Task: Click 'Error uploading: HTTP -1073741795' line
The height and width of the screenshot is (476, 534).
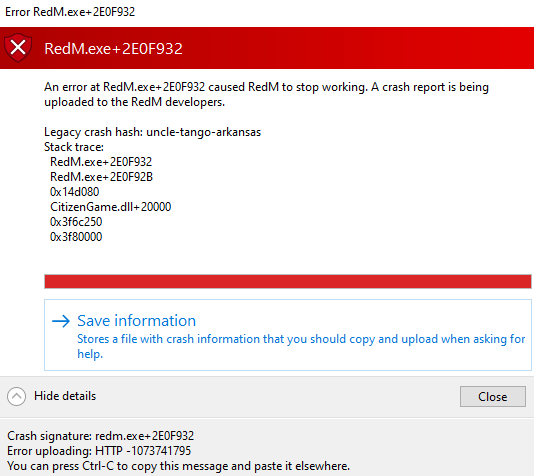Action: [99, 451]
